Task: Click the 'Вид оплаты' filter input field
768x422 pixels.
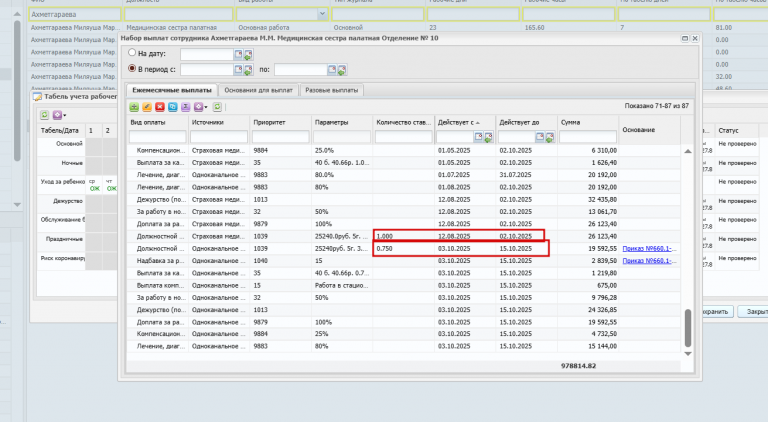Action: [x=157, y=137]
